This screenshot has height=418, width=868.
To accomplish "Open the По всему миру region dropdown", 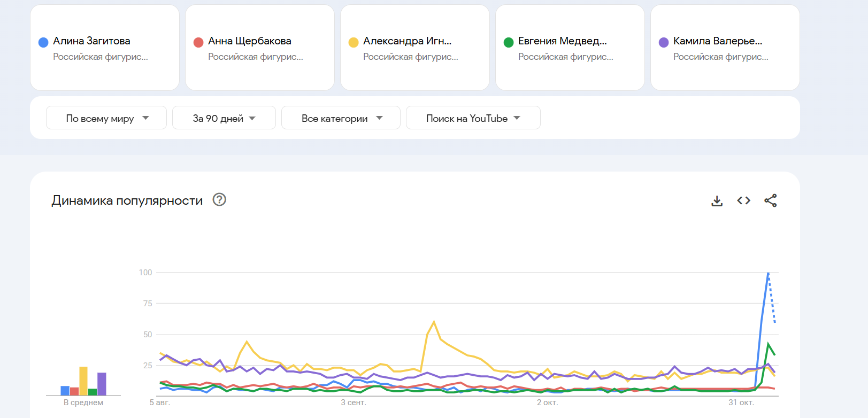I will (106, 118).
